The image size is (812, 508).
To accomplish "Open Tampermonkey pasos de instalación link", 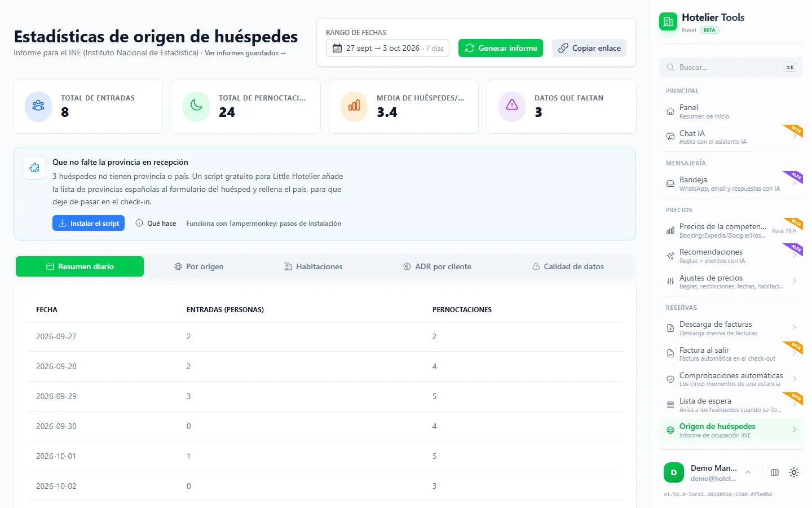I will pos(264,224).
